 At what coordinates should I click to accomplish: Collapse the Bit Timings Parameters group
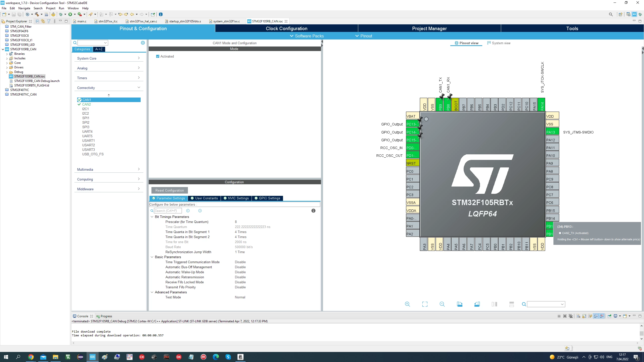pyautogui.click(x=152, y=217)
